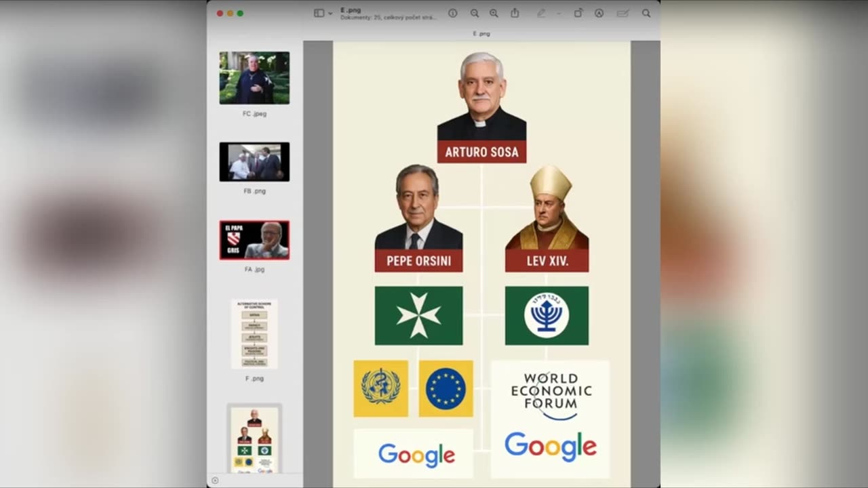Rotate the image with toolbar button
This screenshot has height=488, width=868.
578,13
